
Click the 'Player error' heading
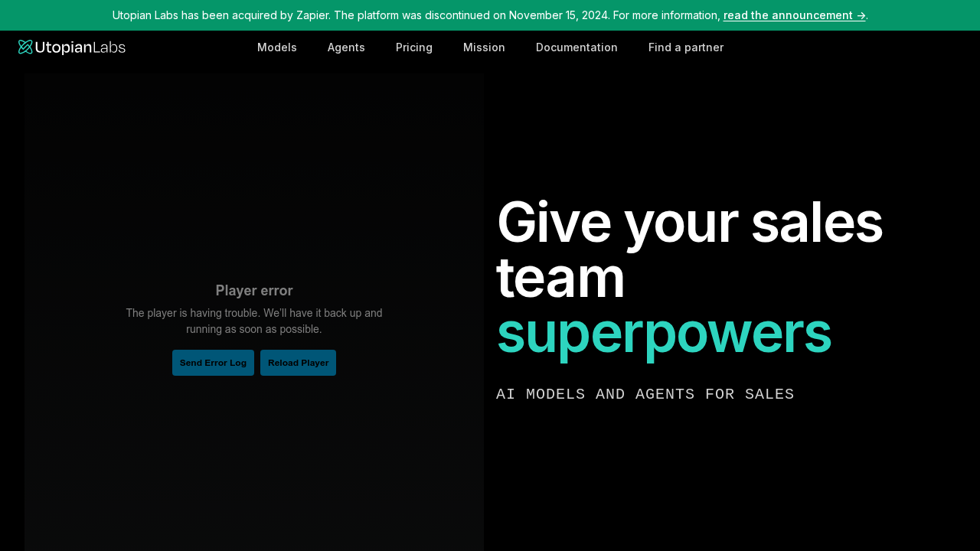254,291
